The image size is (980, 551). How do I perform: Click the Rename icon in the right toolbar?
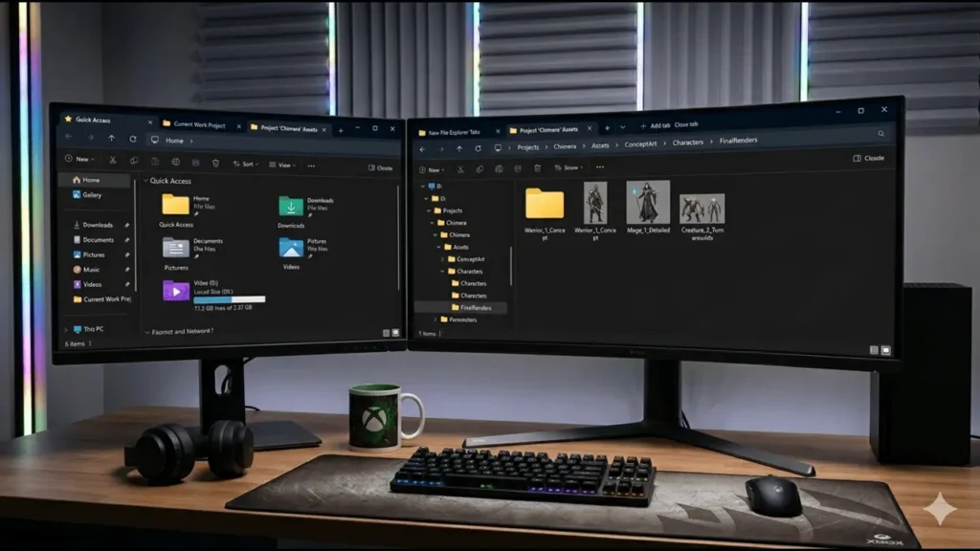pos(518,167)
